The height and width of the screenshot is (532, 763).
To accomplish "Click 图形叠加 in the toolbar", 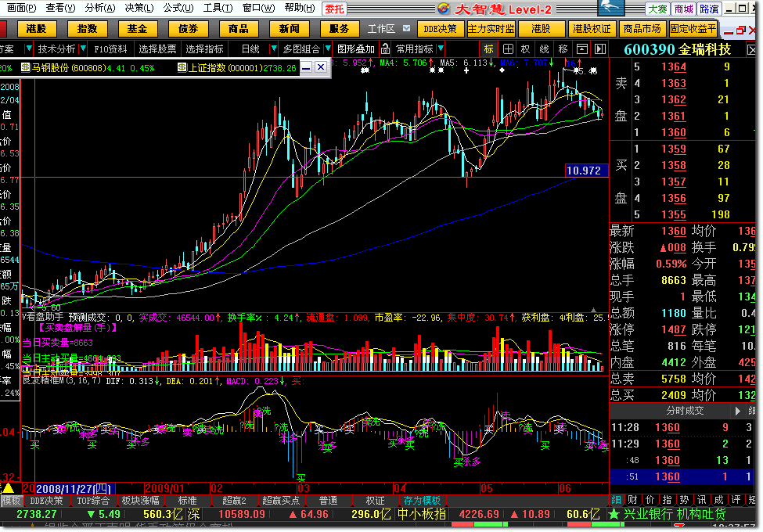I will 356,49.
